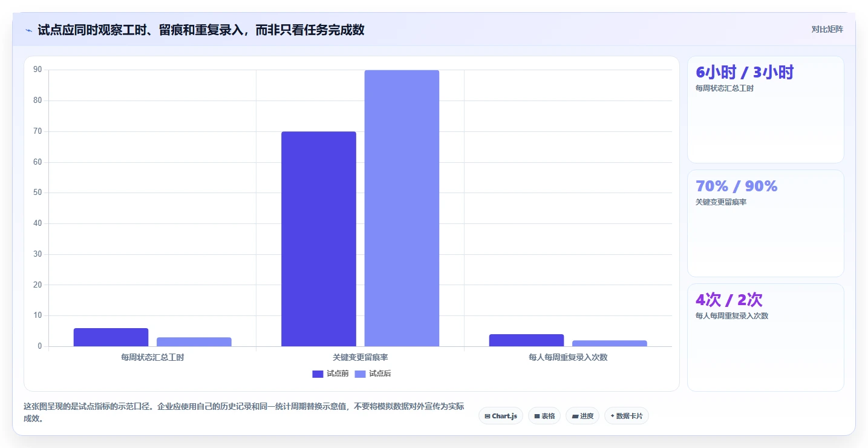Click the 试点前 bar for 关键变更留痕率
The image size is (868, 448).
(x=319, y=239)
